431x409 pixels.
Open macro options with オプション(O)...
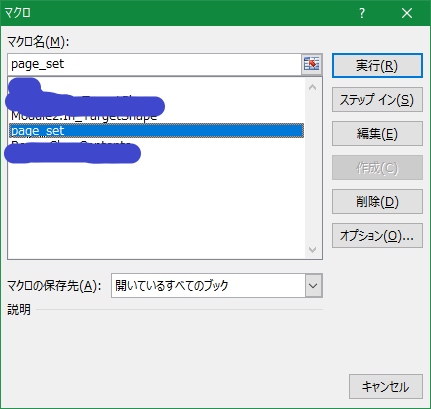click(x=377, y=236)
